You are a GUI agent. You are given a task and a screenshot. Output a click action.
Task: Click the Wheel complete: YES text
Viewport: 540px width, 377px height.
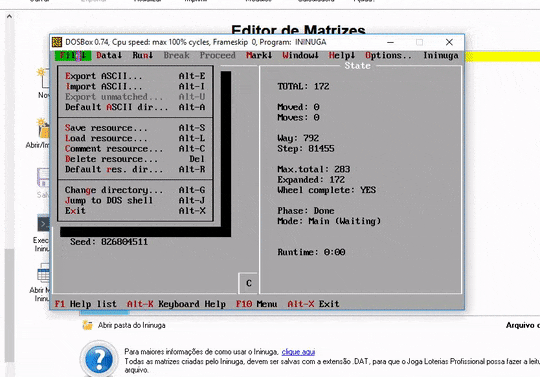pos(326,190)
